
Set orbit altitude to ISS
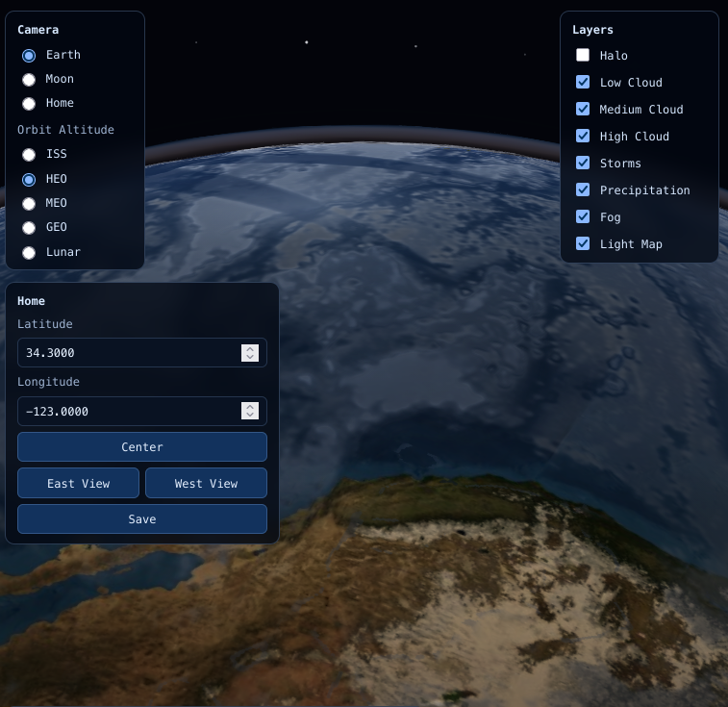pyautogui.click(x=29, y=154)
